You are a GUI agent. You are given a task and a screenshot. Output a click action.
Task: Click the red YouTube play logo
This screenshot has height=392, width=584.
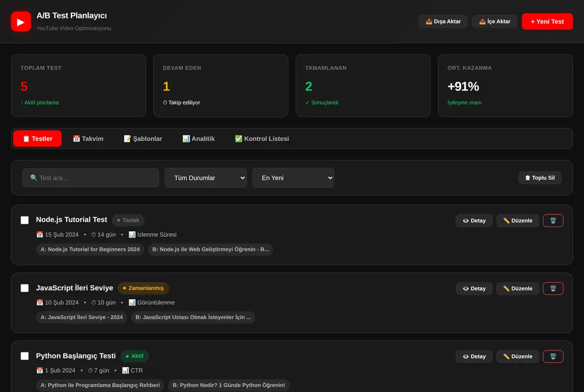[21, 21]
